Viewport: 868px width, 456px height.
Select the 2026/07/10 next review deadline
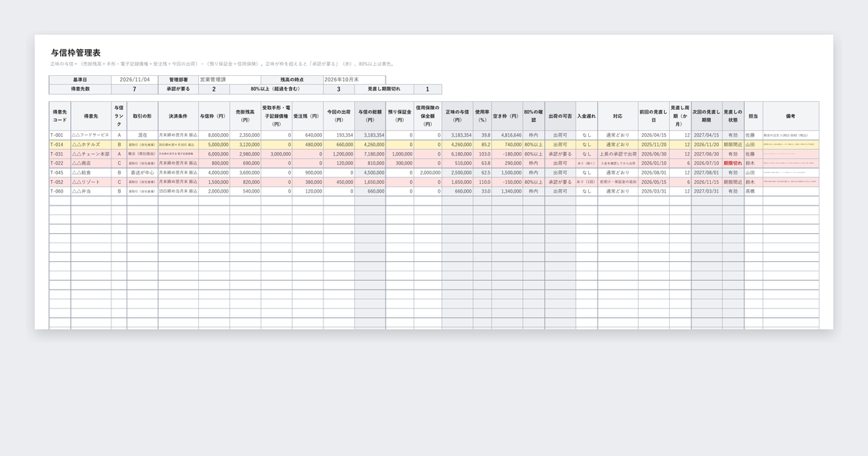tap(707, 164)
